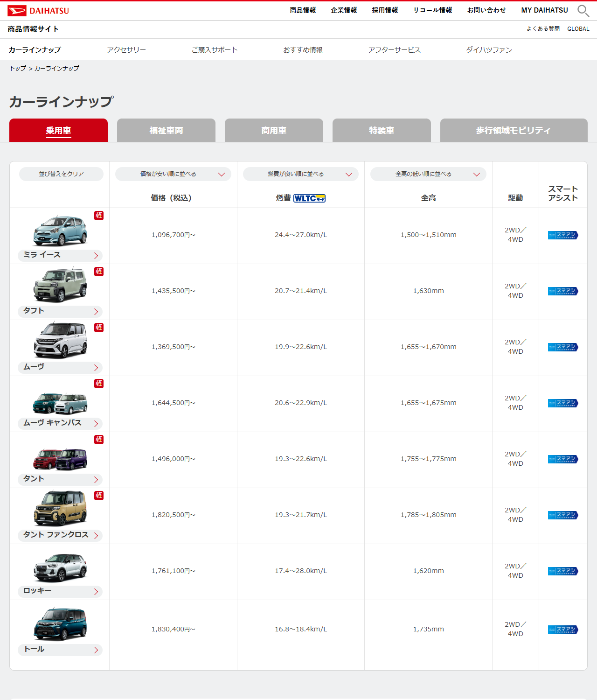The width and height of the screenshot is (597, 700).
Task: Go to お問い合わせ page
Action: point(486,10)
